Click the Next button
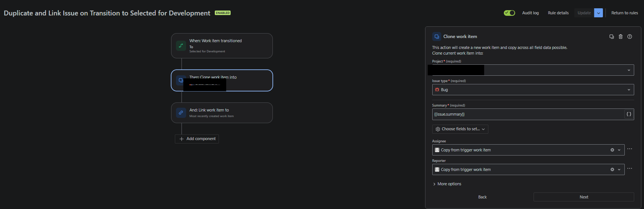The image size is (644, 209). tap(584, 197)
